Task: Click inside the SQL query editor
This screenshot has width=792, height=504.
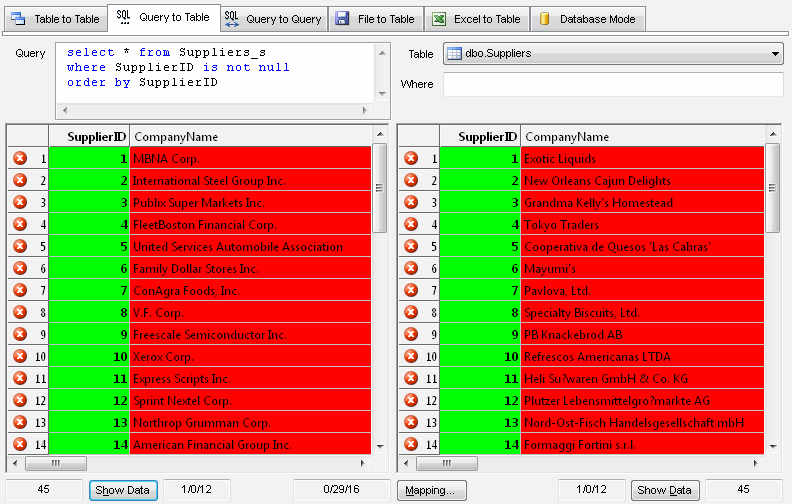Action: click(x=215, y=73)
